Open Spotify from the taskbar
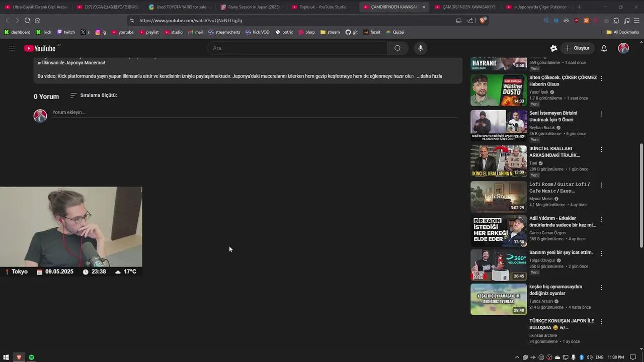Viewport: 644px width, 362px height. [x=31, y=357]
